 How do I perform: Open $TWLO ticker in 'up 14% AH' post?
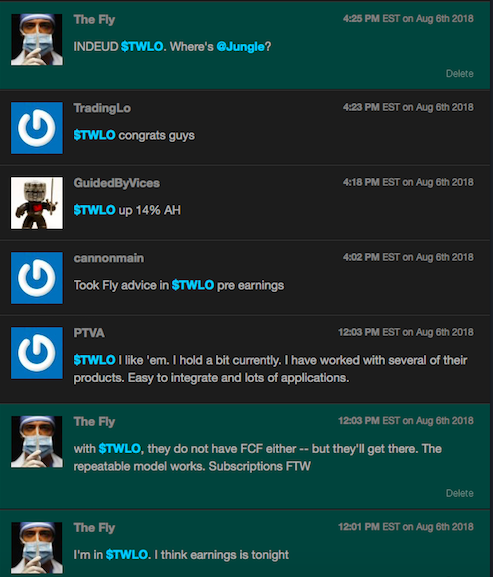coord(95,210)
